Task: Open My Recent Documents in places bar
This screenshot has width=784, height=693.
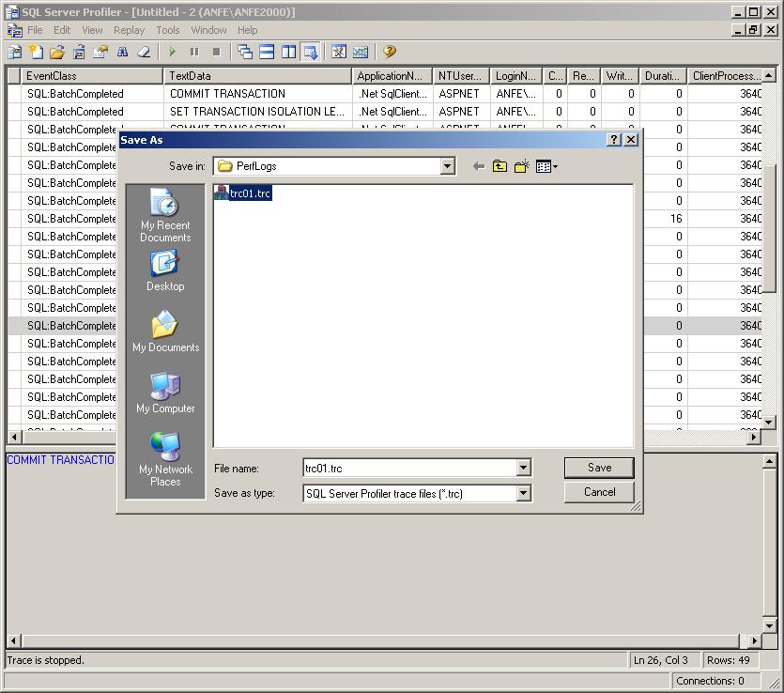Action: (x=165, y=215)
